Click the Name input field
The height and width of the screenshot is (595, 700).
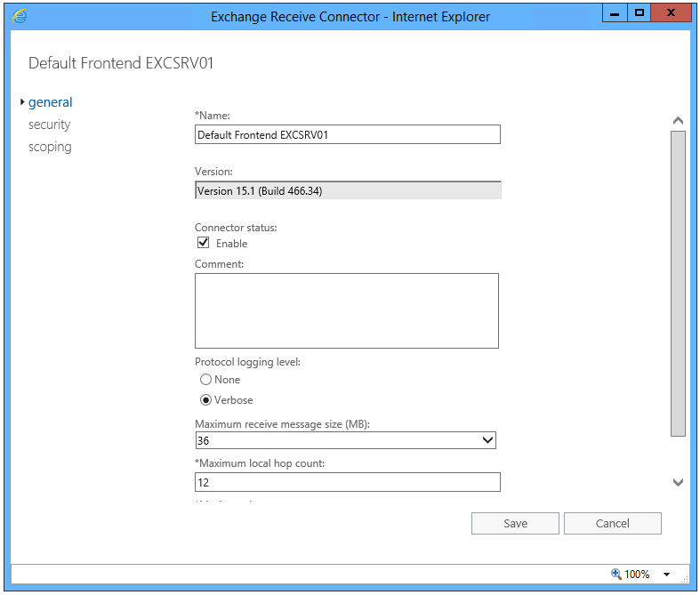[x=347, y=134]
